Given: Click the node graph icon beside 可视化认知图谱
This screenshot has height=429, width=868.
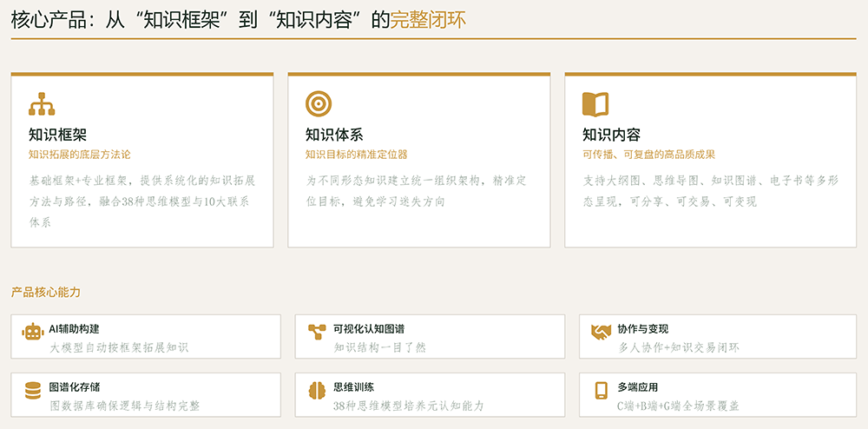Looking at the screenshot, I should 317,332.
